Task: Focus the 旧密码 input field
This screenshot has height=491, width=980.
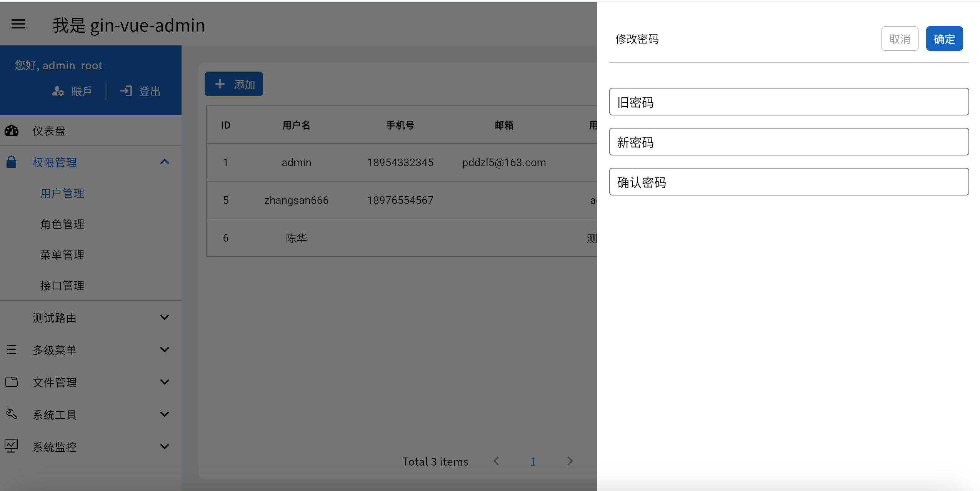Action: (788, 102)
